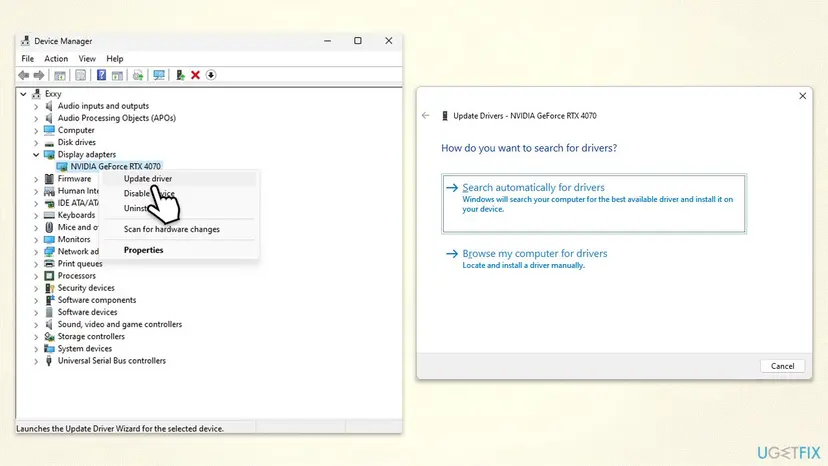This screenshot has height=466, width=828.
Task: Click the NVIDIA GeForce RTX 4070 adapter icon
Action: click(x=62, y=167)
